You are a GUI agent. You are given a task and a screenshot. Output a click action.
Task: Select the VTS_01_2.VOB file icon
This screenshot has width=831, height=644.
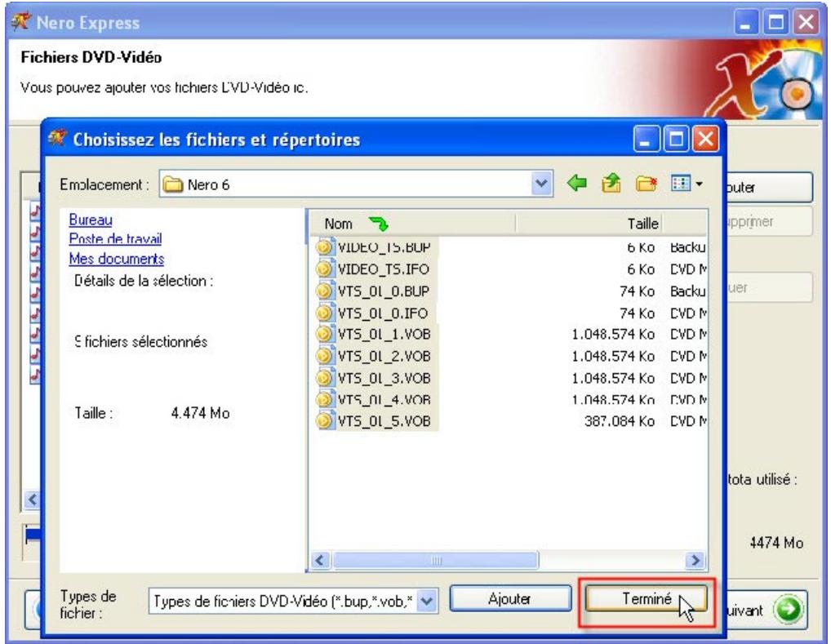pyautogui.click(x=324, y=356)
